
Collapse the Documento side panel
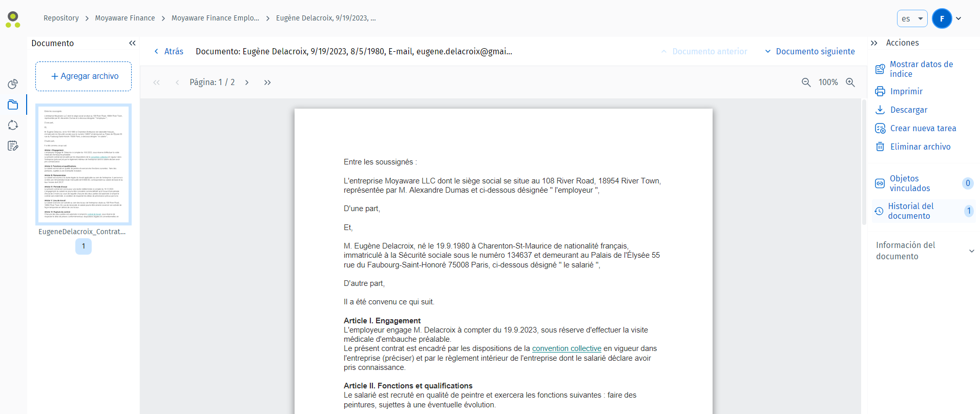point(132,43)
